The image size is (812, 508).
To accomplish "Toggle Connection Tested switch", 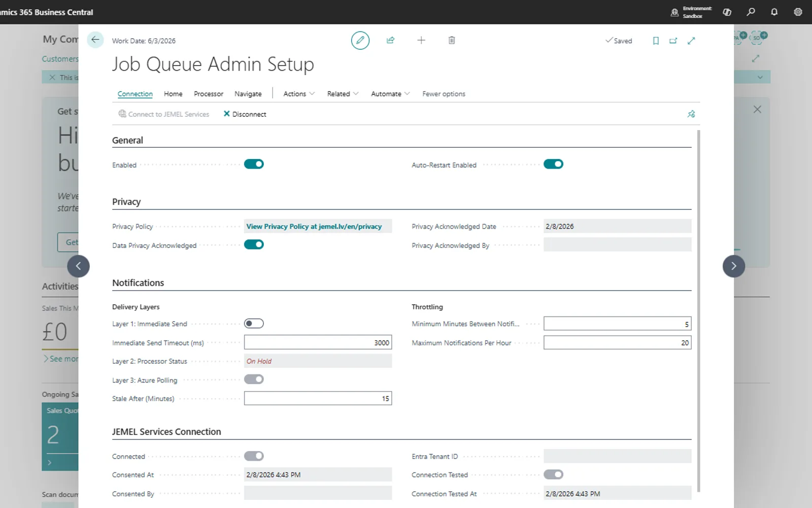I will coord(553,474).
